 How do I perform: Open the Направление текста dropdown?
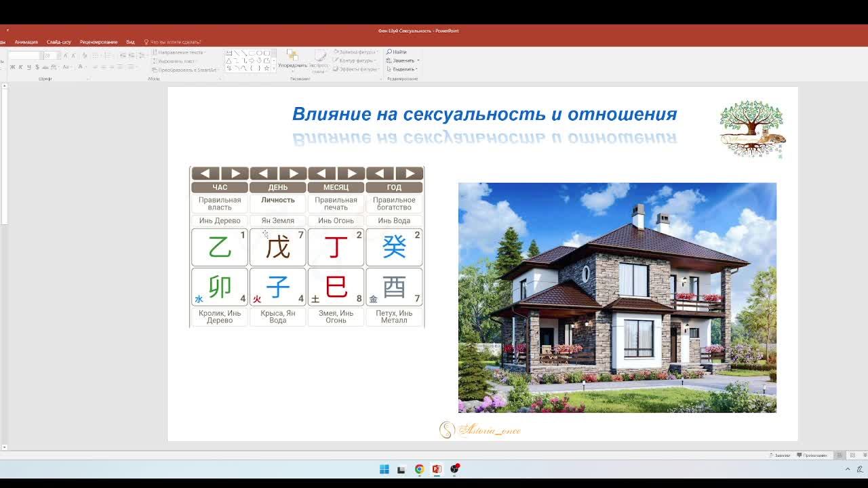tap(179, 52)
